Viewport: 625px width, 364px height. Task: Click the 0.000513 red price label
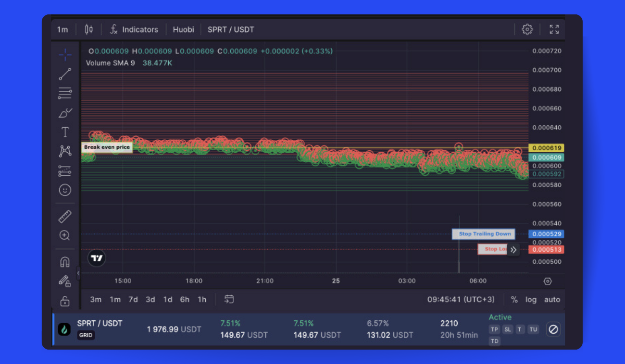point(546,249)
